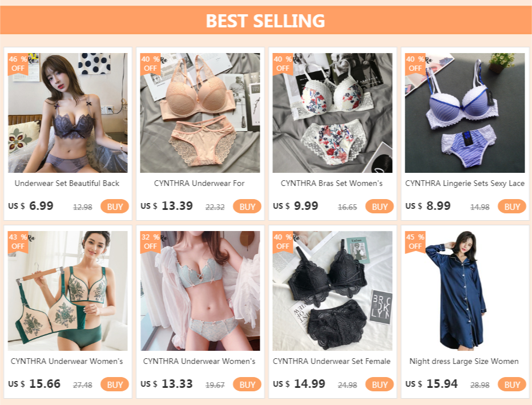
Task: Click BUY for the 6.99 underwear set
Action: point(115,206)
